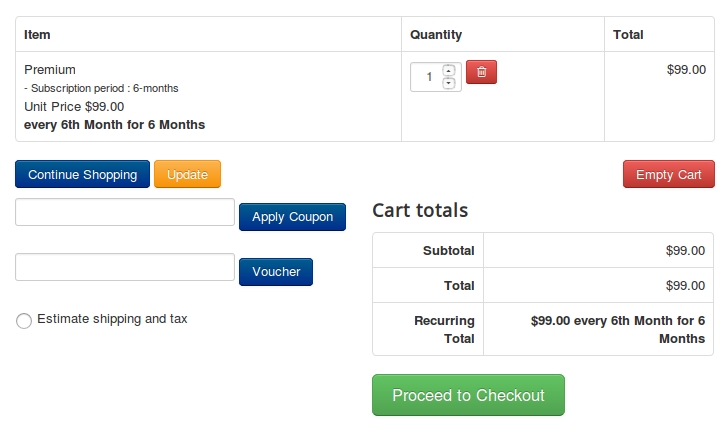Viewport: 727px width, 424px height.
Task: Decrease quantity using the down arrow
Action: pos(448,84)
